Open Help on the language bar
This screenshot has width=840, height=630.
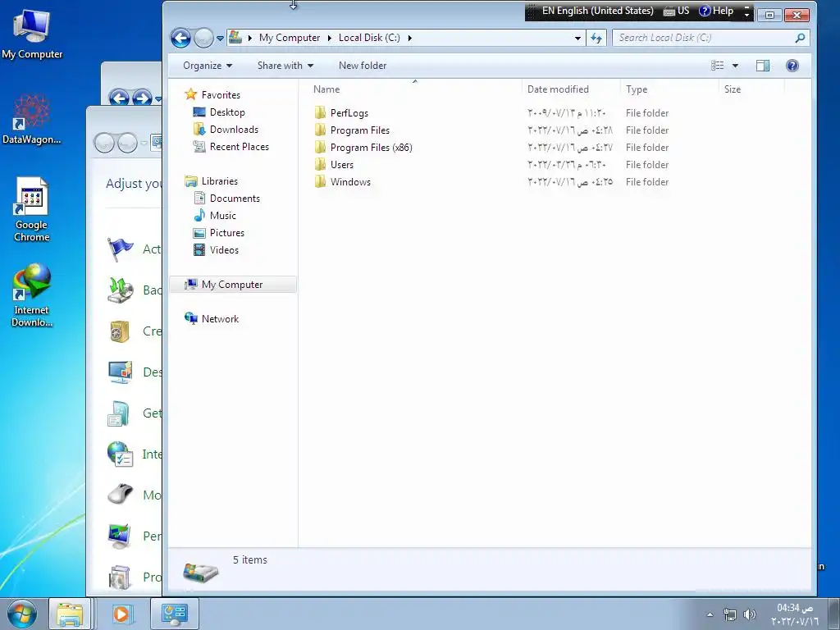tap(717, 11)
